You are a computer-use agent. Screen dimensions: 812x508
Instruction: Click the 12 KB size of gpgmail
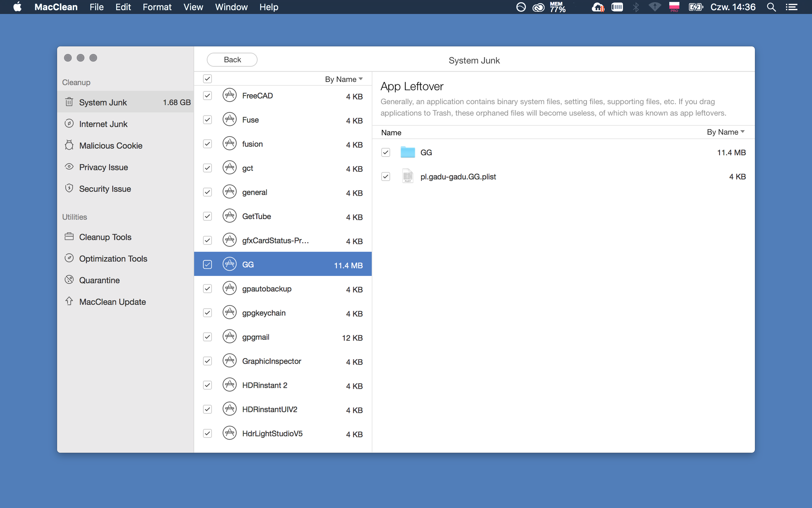(x=352, y=338)
